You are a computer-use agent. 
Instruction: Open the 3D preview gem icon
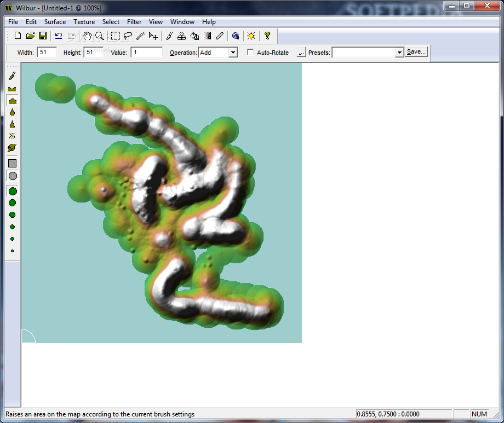[236, 36]
